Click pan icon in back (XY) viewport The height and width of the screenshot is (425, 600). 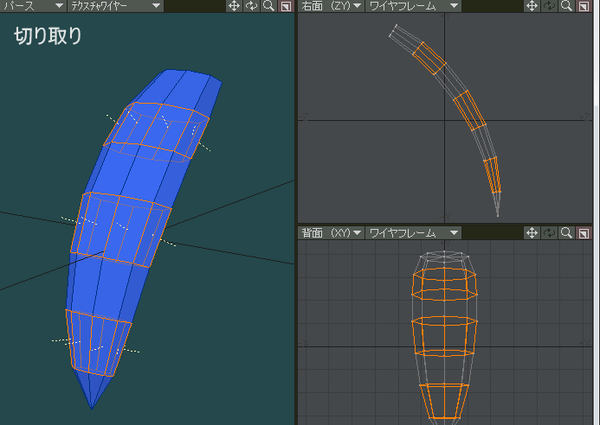click(x=532, y=233)
